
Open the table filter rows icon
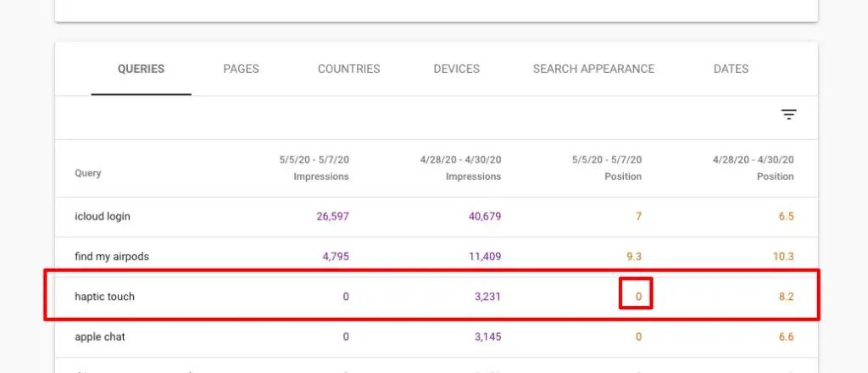(x=788, y=114)
